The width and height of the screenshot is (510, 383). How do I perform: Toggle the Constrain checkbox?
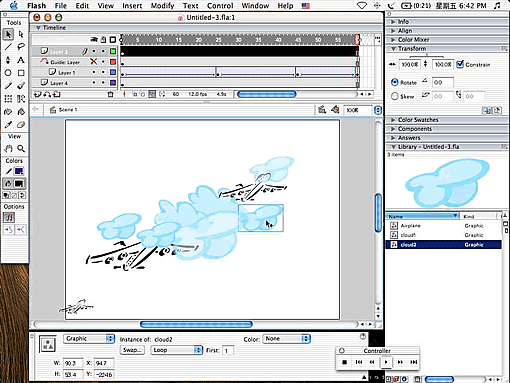460,64
